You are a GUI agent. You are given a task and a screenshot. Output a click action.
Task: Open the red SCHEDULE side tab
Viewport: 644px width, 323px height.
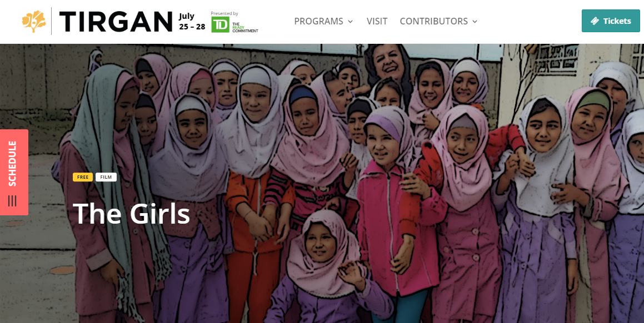click(14, 173)
